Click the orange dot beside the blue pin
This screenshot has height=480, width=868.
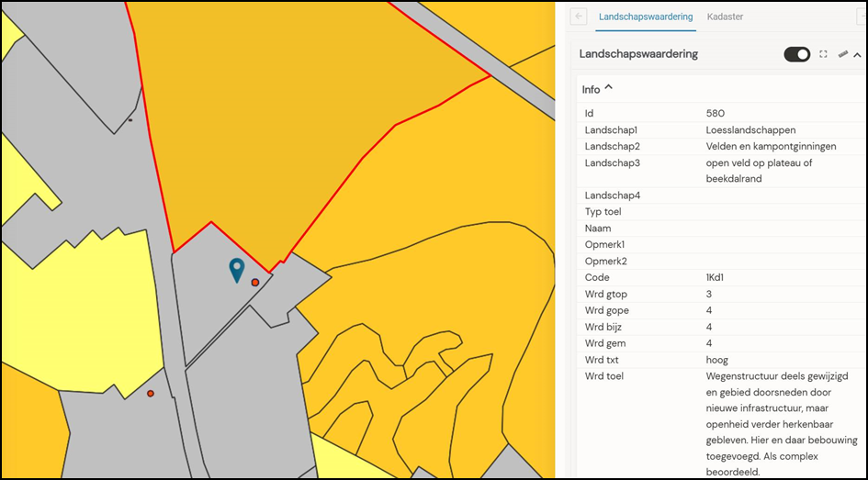255,283
